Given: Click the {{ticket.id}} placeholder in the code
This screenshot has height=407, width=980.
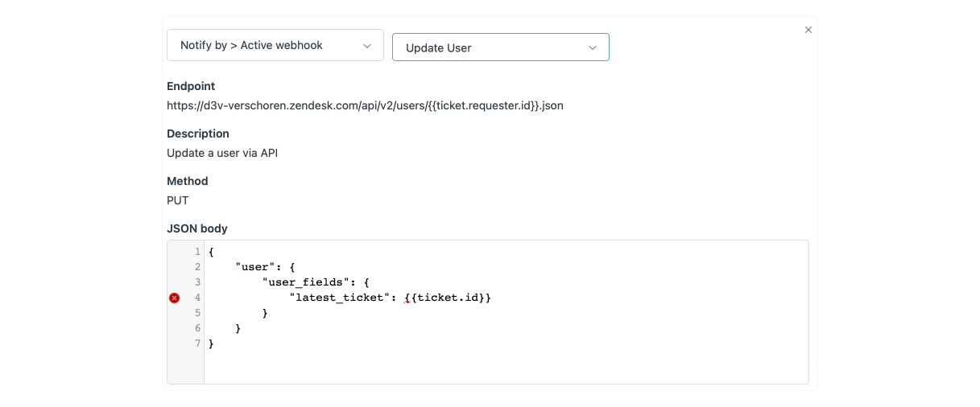Looking at the screenshot, I should pos(448,298).
